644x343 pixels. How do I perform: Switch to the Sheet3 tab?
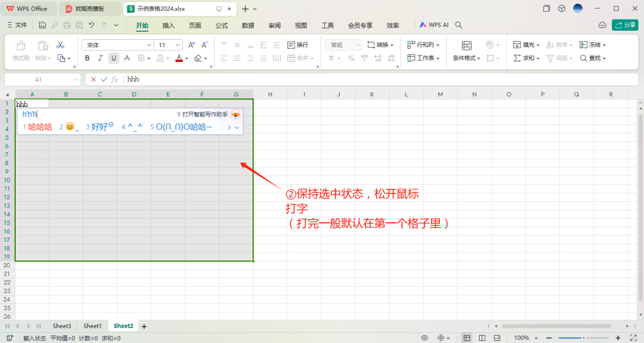(62, 326)
